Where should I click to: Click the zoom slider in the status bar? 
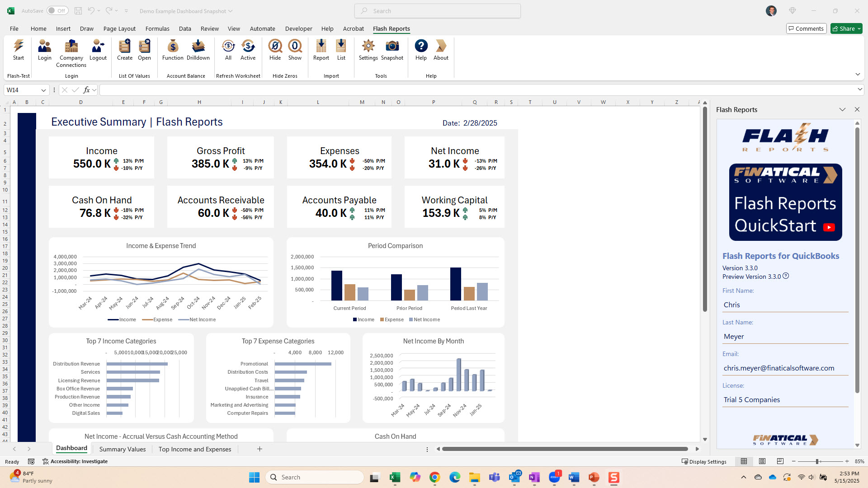pos(817,461)
